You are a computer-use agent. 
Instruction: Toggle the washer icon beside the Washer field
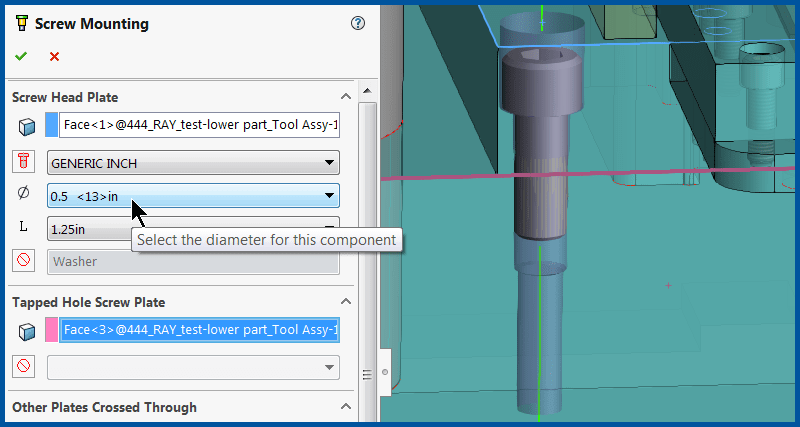point(25,261)
